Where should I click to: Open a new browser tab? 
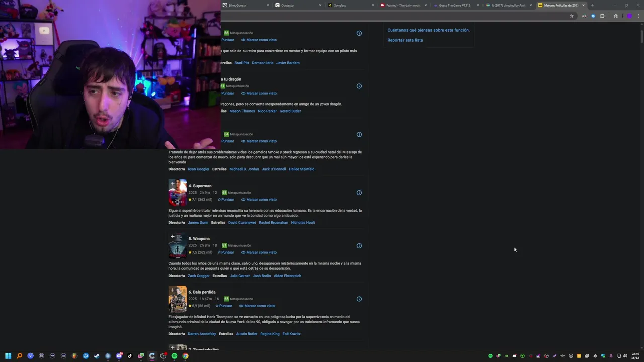coord(592,5)
